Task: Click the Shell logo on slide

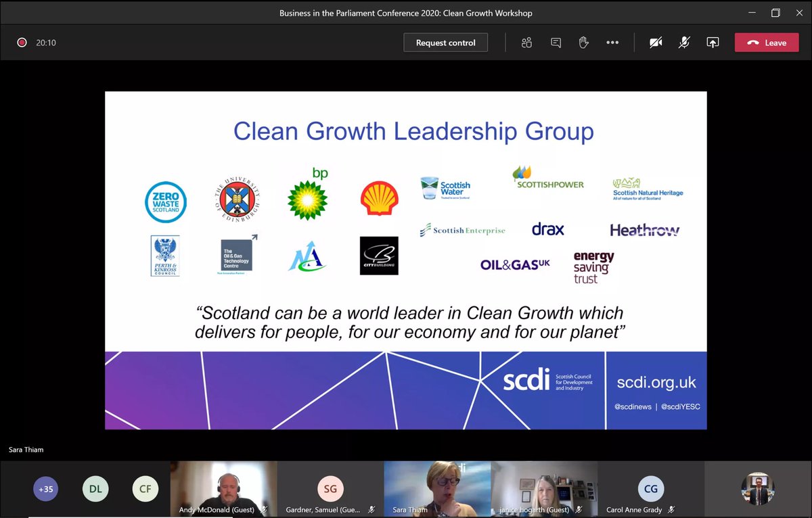Action: click(x=379, y=198)
